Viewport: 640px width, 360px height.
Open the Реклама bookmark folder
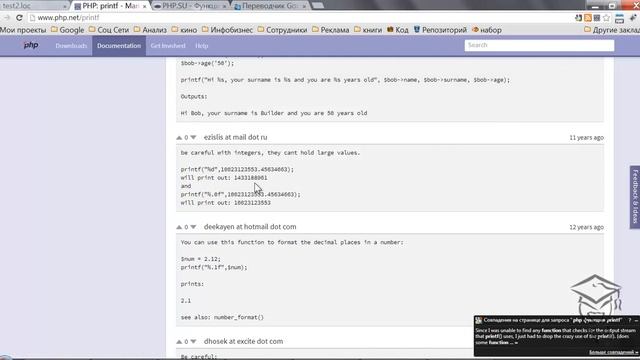(330, 30)
